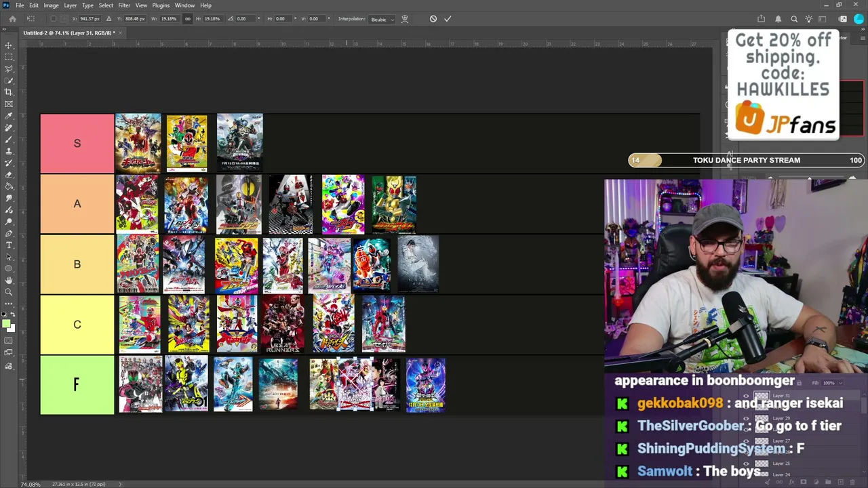Select the Spot Healing Brush tool
Image resolution: width=868 pixels, height=488 pixels.
pyautogui.click(x=9, y=127)
